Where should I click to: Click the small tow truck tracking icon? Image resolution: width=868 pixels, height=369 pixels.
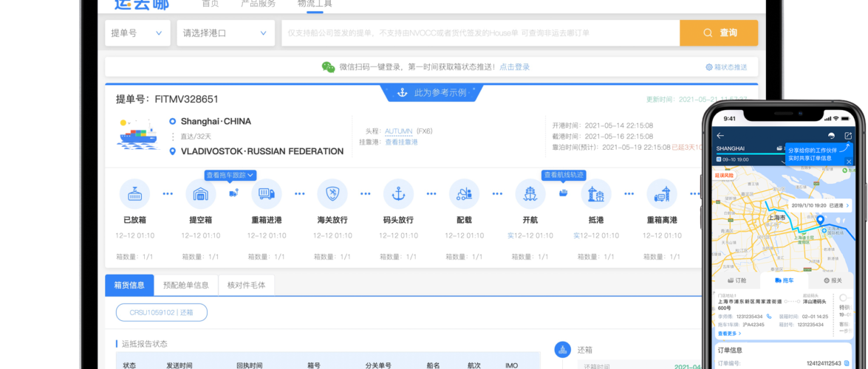coord(233,193)
